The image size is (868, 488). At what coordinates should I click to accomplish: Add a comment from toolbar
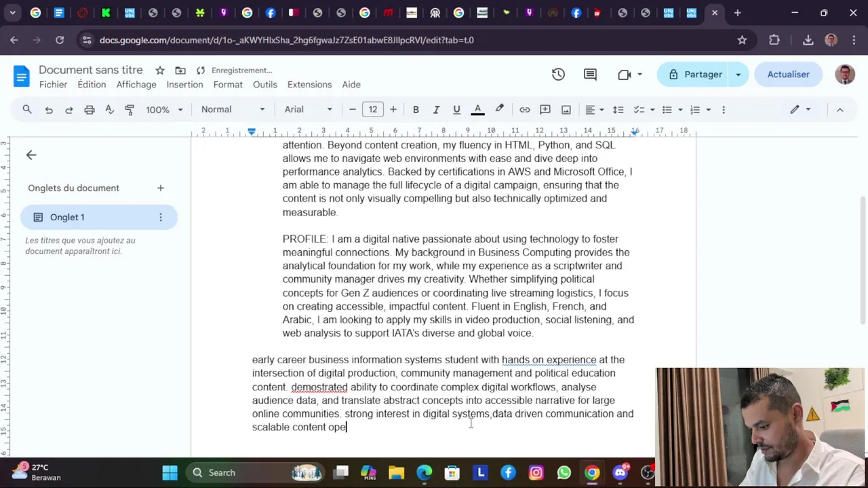click(x=545, y=109)
